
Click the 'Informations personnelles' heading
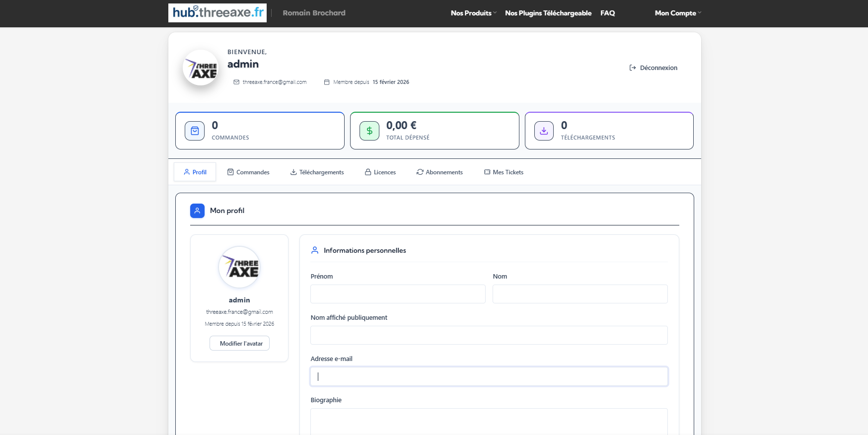[x=365, y=250]
